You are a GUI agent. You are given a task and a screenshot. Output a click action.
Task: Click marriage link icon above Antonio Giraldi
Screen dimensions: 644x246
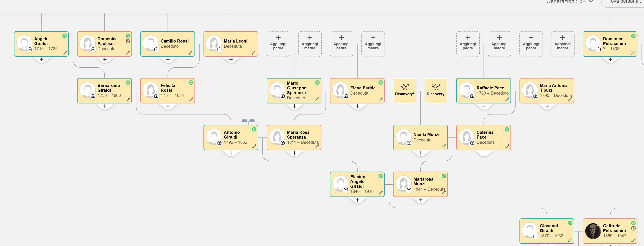coord(248,121)
